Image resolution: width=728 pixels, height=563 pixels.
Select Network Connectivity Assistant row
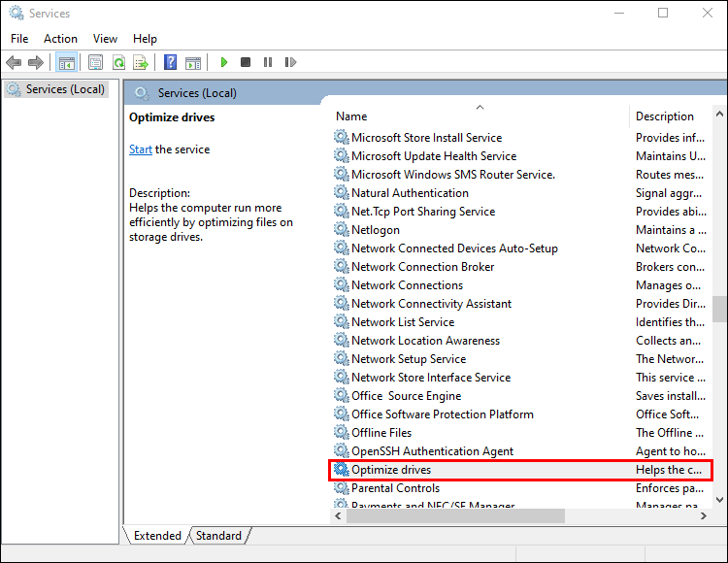[x=521, y=304]
